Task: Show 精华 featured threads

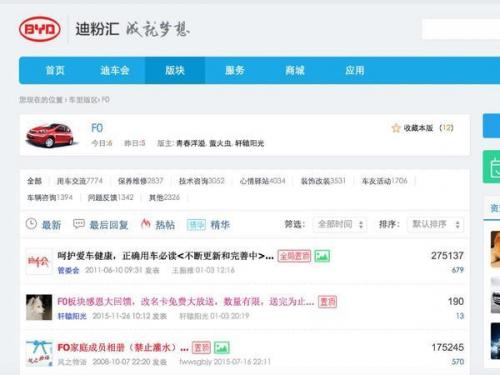Action: (x=220, y=225)
